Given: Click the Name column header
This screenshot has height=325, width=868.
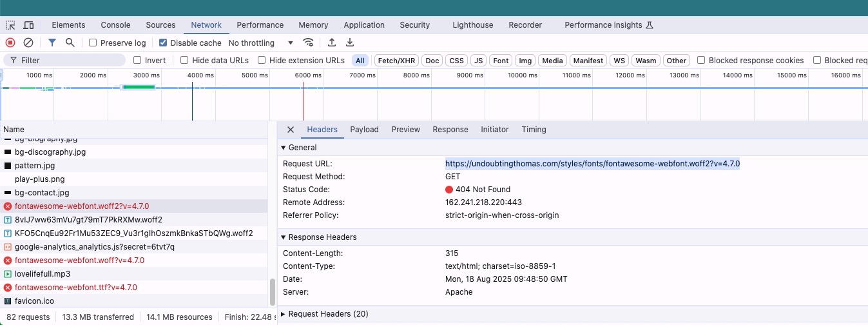Looking at the screenshot, I should (134, 130).
